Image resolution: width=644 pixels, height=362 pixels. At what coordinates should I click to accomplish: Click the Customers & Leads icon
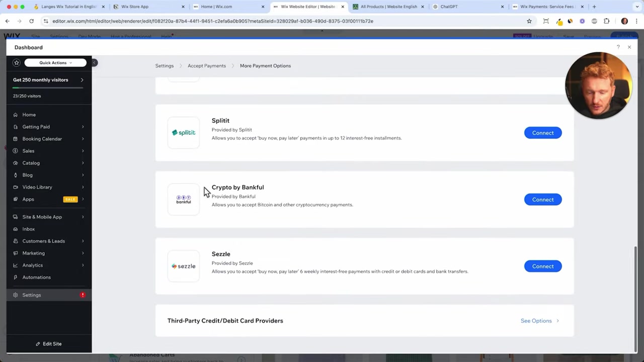(x=15, y=241)
